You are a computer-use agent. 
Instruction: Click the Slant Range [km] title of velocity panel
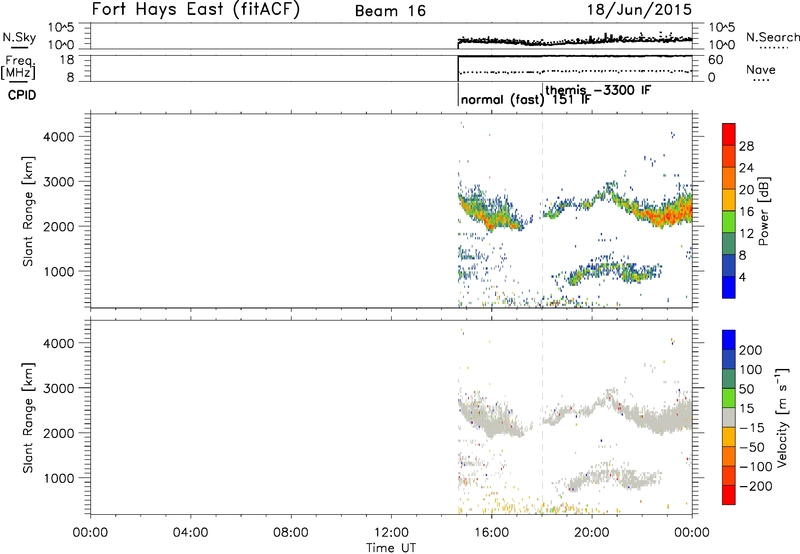coord(28,417)
